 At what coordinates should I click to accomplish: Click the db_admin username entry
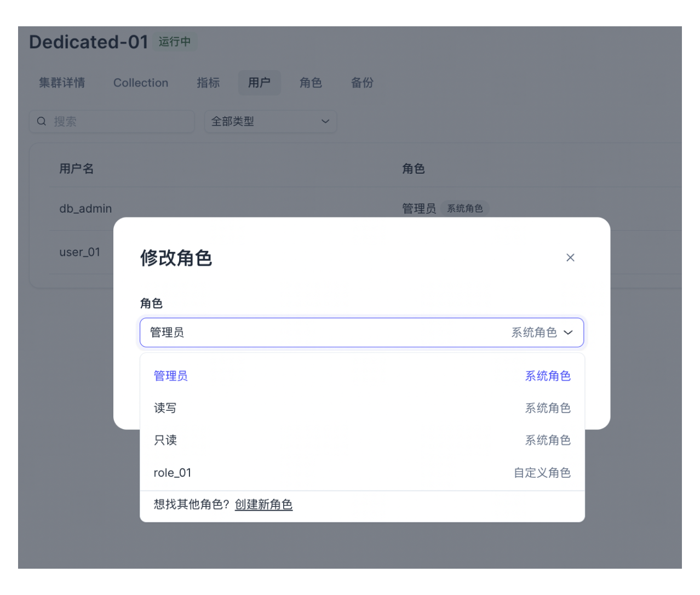point(85,208)
